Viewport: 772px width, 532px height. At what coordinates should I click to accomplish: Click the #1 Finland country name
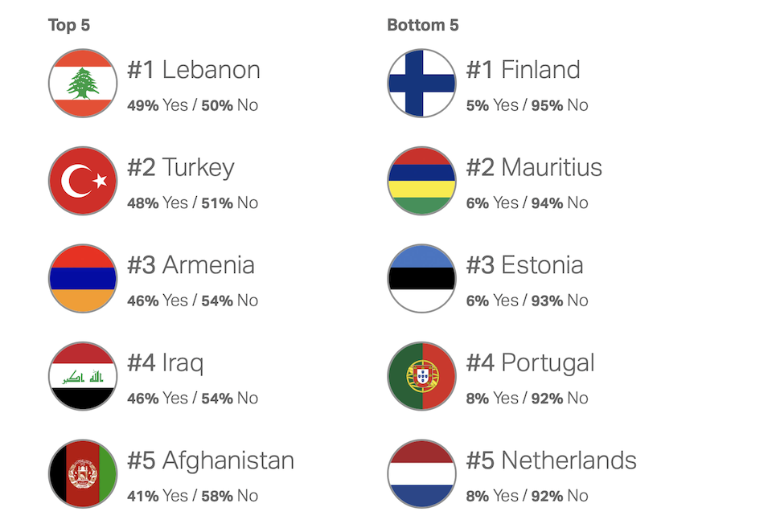click(523, 70)
